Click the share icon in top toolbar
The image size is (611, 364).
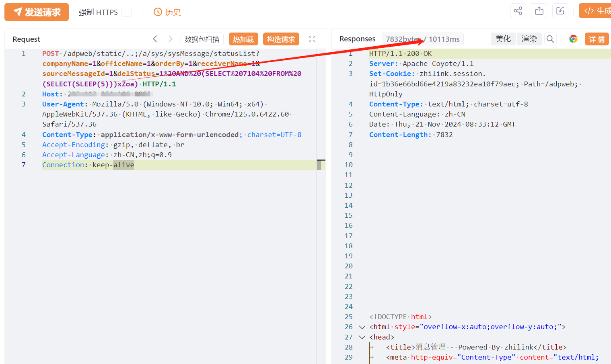point(518,11)
